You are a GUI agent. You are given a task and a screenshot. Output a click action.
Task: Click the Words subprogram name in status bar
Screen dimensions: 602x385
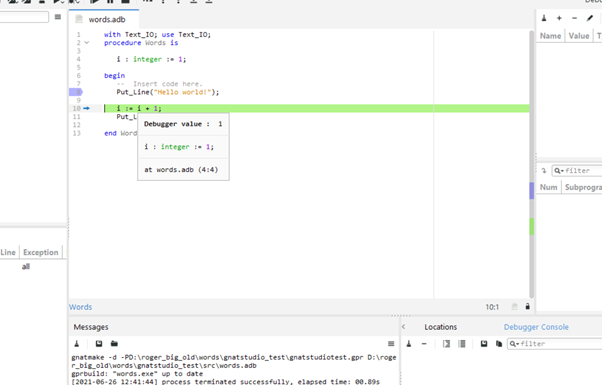point(81,307)
